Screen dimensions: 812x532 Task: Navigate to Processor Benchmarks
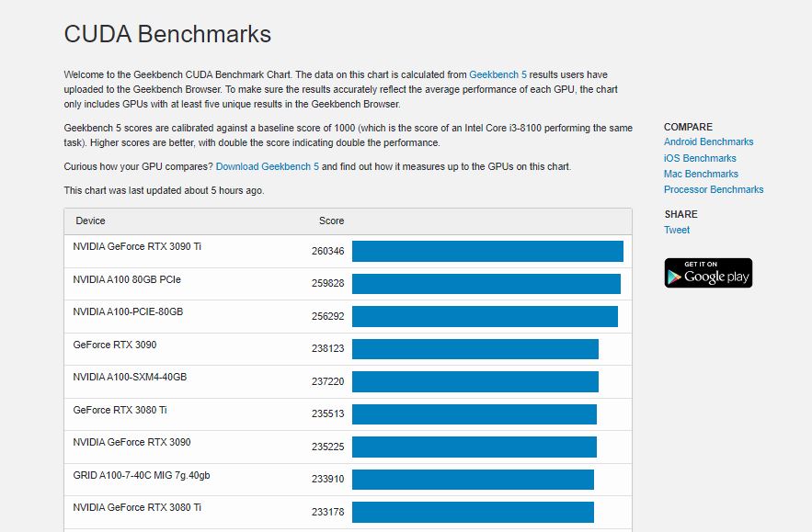click(714, 189)
